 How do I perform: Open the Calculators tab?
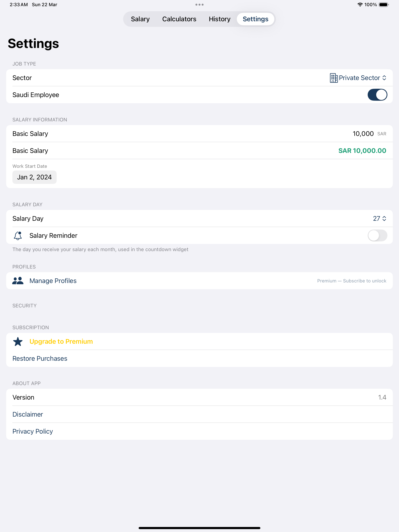(x=179, y=19)
